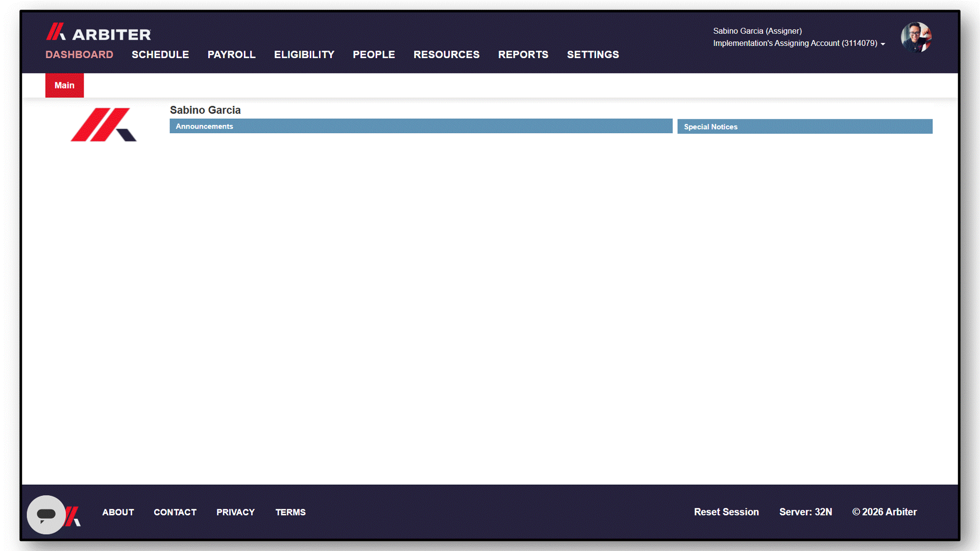Viewport: 980px width, 551px height.
Task: Open the chat support bubble icon
Action: click(46, 514)
